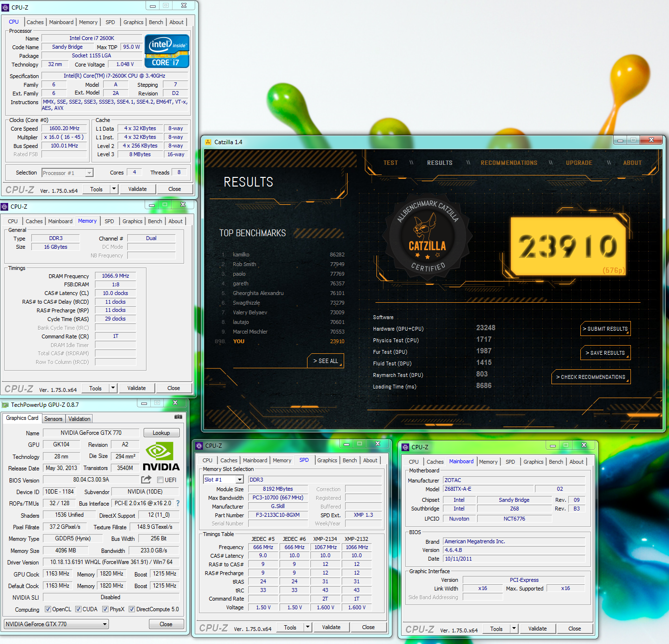Switch to Graphics tab in CPU-Z Memory window

pos(133,221)
